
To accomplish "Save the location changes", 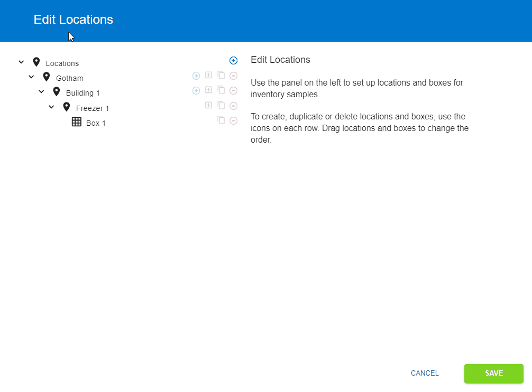I will click(494, 374).
